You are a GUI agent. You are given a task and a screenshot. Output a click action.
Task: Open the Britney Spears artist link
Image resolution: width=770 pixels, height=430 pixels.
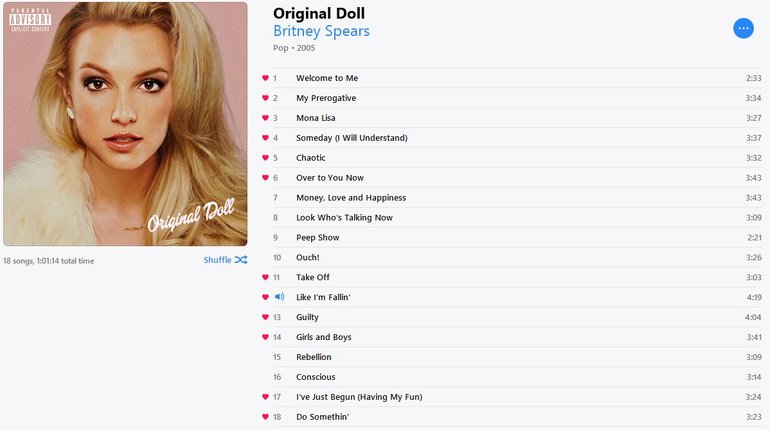[321, 31]
